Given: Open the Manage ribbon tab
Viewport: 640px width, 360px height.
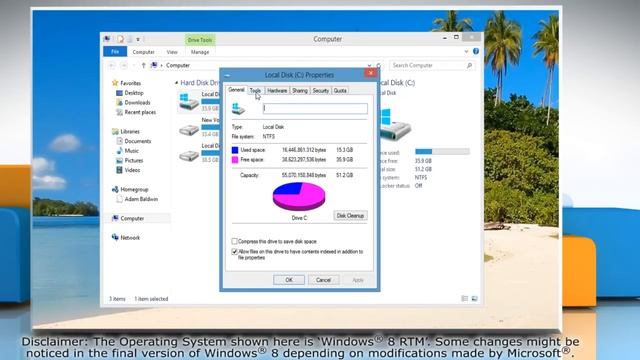Looking at the screenshot, I should [x=200, y=52].
